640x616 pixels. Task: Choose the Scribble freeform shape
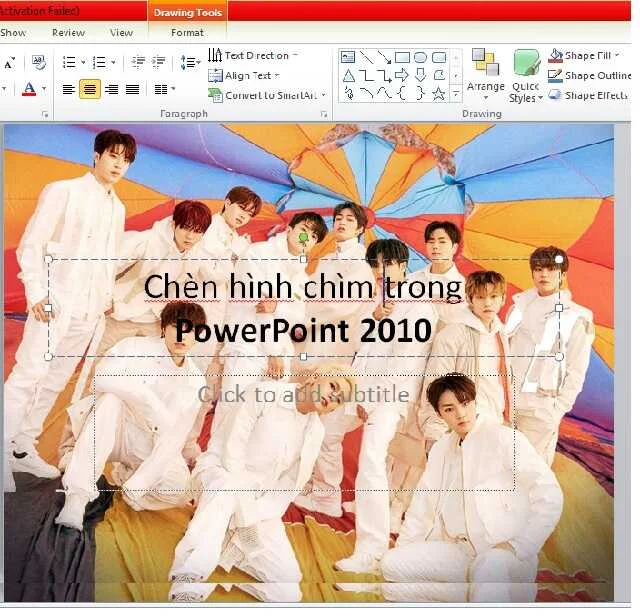[x=349, y=94]
